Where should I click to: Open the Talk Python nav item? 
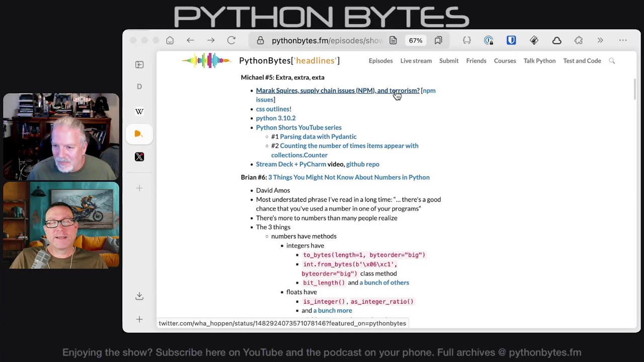point(539,61)
